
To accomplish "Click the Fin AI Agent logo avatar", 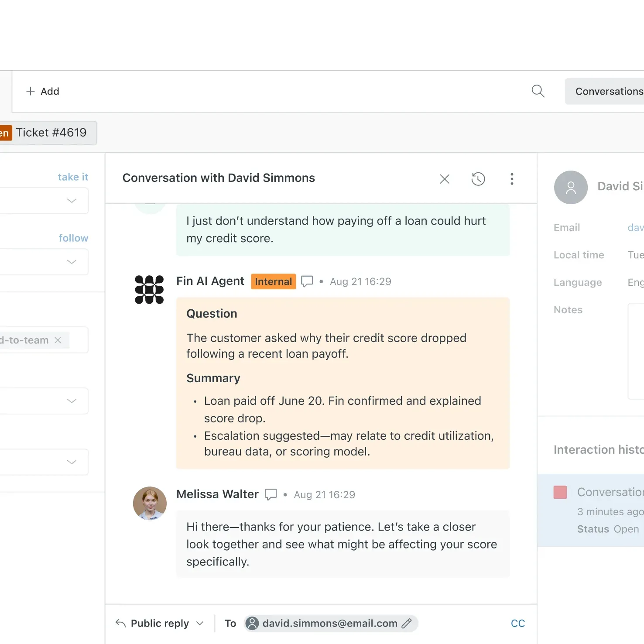I will 149,289.
